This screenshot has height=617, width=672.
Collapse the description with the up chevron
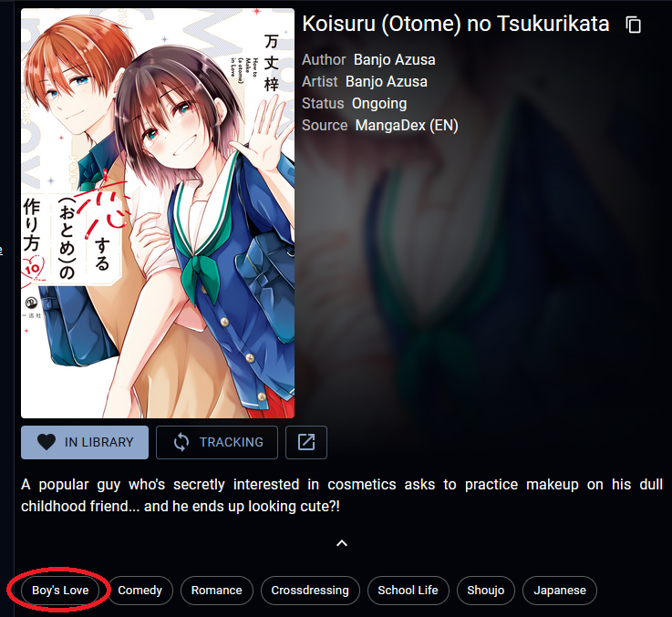[342, 543]
